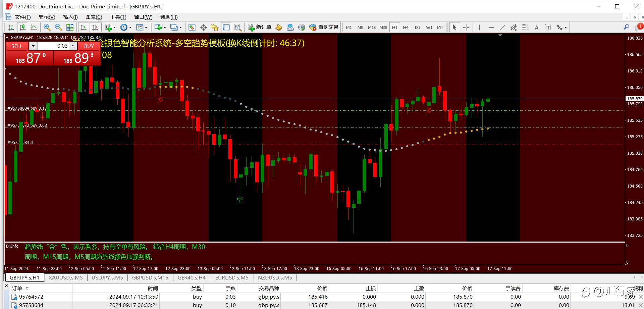The height and width of the screenshot is (309, 644).
Task: Select the trendline drawing tool
Action: [502, 28]
